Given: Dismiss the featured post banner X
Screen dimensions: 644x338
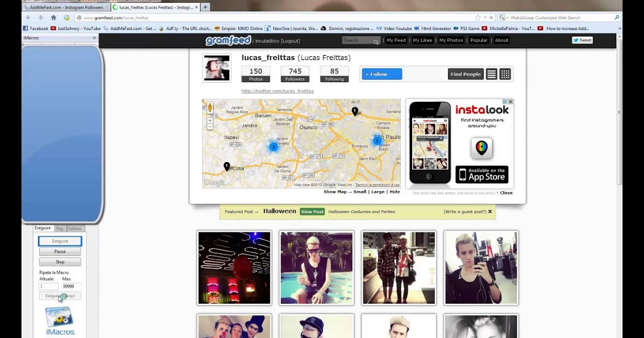Looking at the screenshot, I should [490, 211].
